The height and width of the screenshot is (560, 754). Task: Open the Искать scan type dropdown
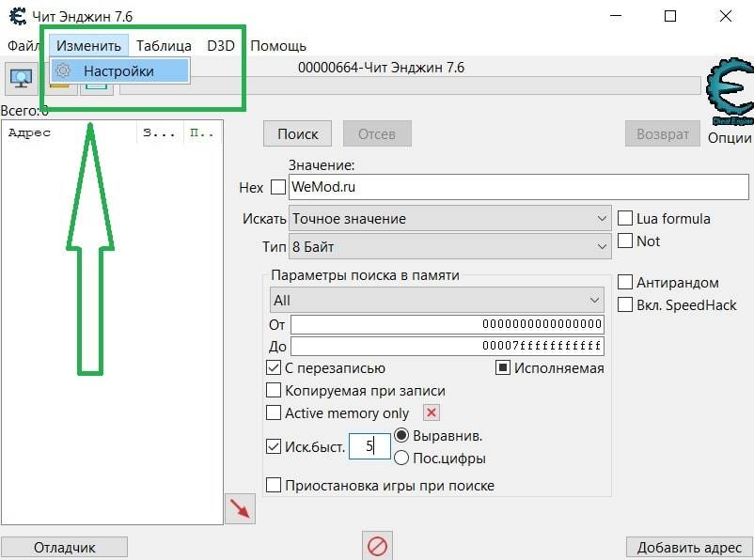pyautogui.click(x=449, y=218)
